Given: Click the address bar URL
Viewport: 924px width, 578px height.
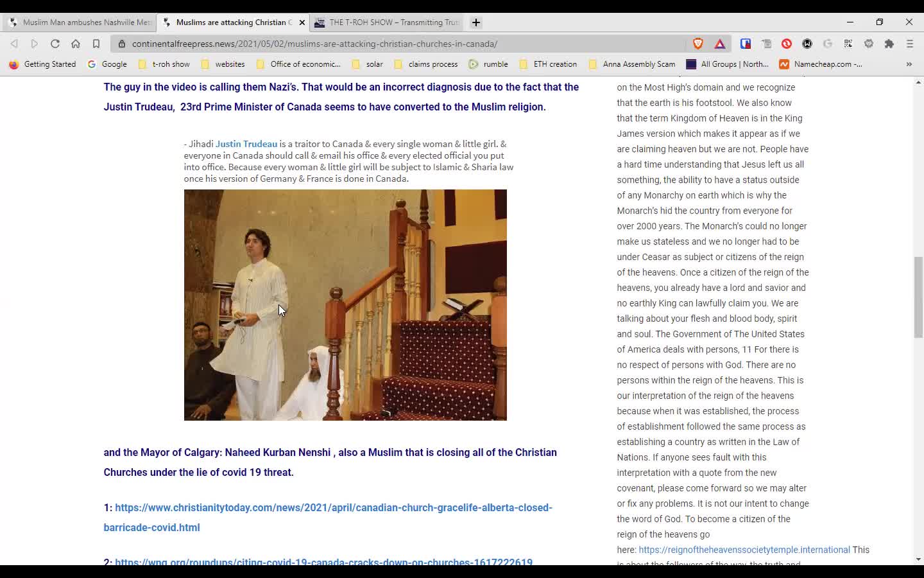Looking at the screenshot, I should tap(314, 44).
